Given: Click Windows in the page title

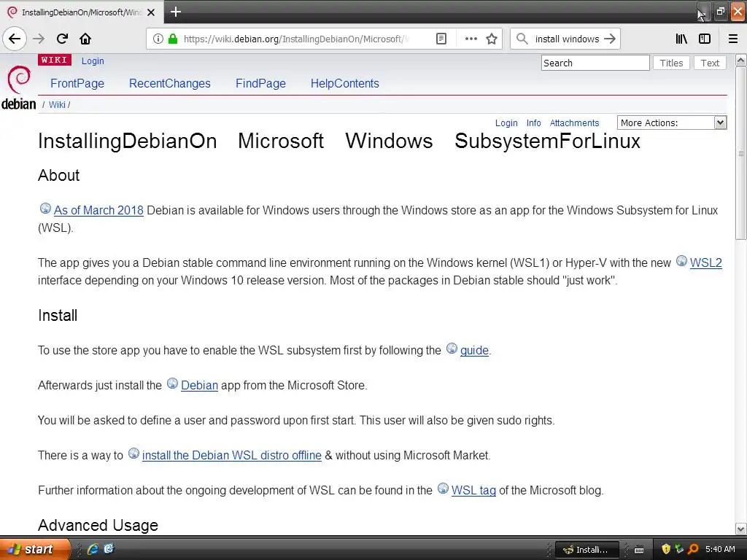Looking at the screenshot, I should [x=389, y=141].
